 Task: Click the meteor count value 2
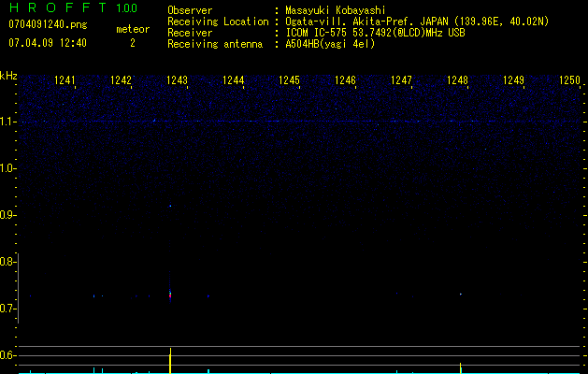point(133,43)
